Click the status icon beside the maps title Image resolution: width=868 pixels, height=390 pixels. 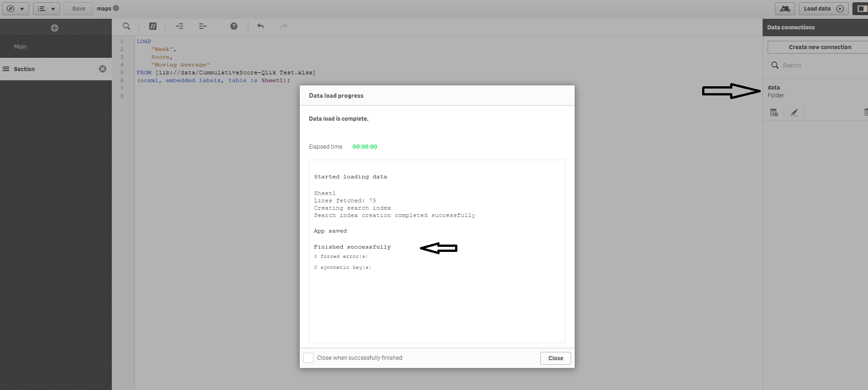click(116, 8)
